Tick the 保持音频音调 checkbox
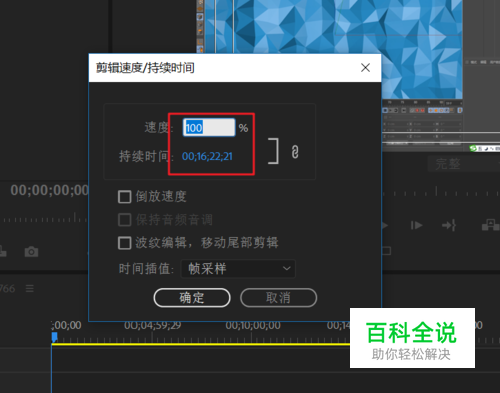This screenshot has height=393, width=500. tap(124, 220)
